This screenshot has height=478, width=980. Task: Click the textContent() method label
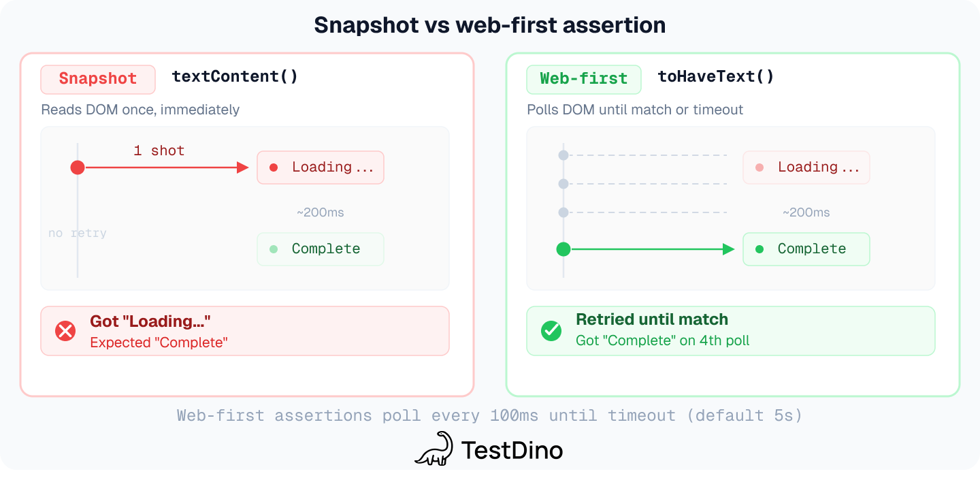(235, 76)
